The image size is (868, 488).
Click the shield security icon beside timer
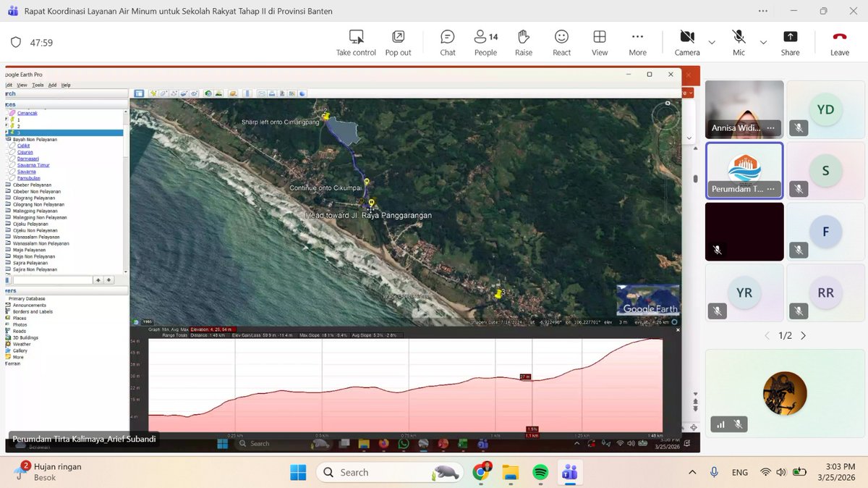tap(16, 43)
